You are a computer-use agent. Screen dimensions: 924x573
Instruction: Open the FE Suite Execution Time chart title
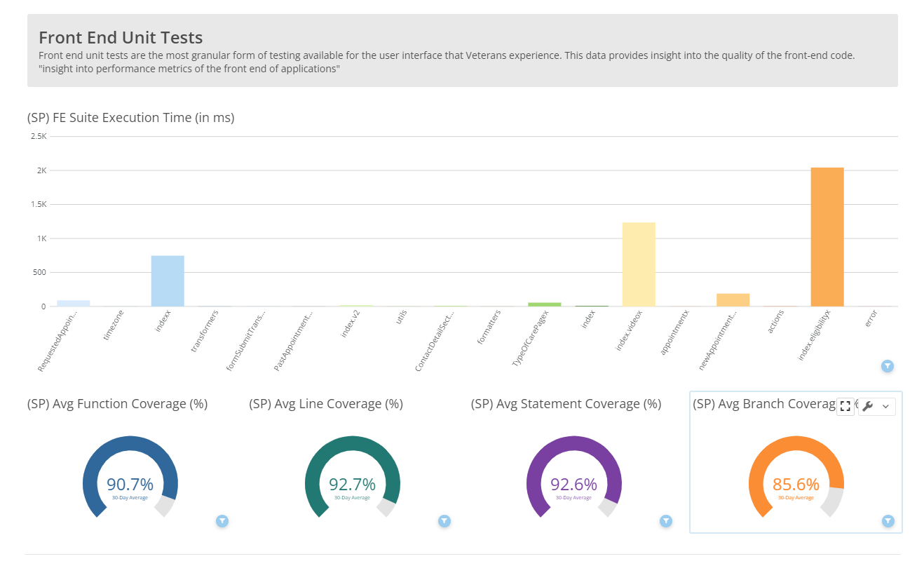(x=130, y=117)
